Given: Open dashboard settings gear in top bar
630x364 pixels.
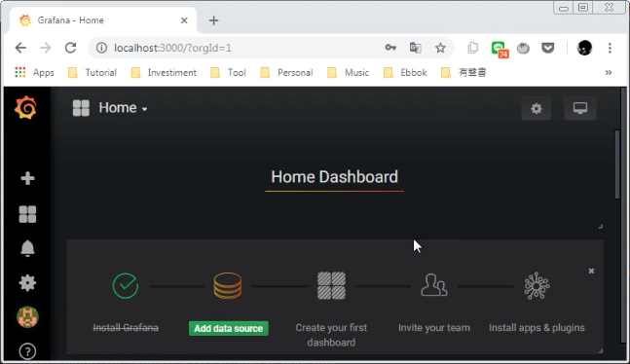Looking at the screenshot, I should tap(536, 108).
